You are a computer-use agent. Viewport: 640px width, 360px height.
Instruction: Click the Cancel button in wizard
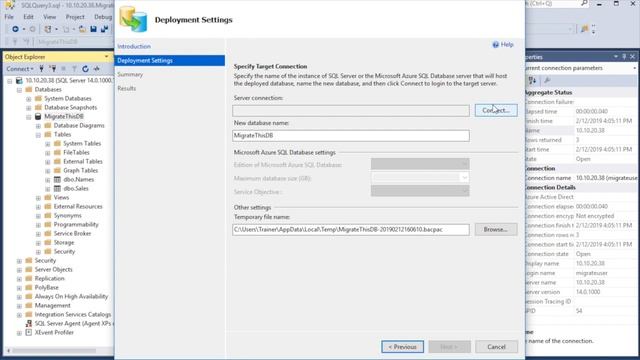496,347
